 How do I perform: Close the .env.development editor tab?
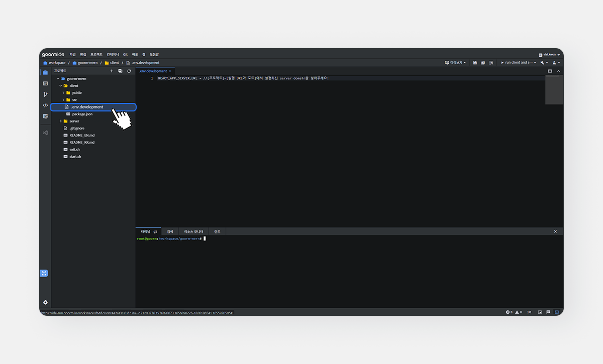tap(170, 71)
